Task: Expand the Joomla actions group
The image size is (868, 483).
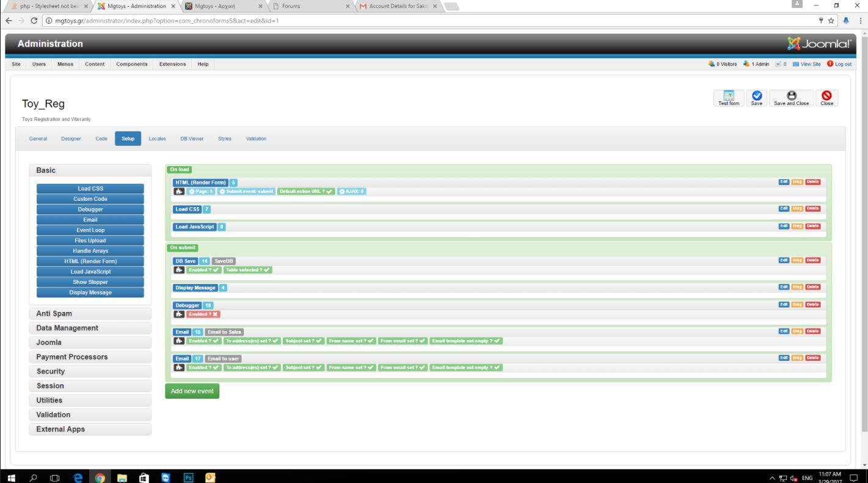Action: pyautogui.click(x=90, y=343)
